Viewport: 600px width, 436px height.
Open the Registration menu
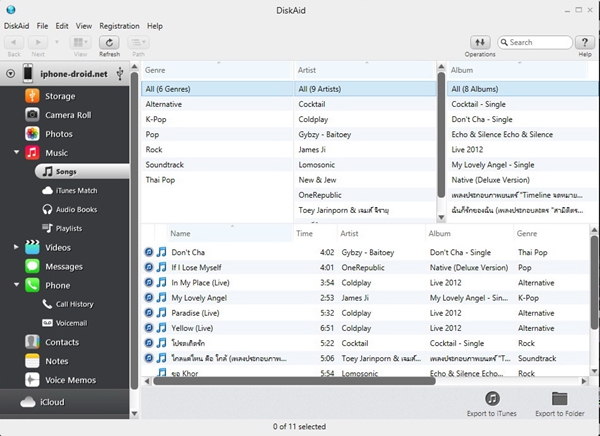(119, 26)
